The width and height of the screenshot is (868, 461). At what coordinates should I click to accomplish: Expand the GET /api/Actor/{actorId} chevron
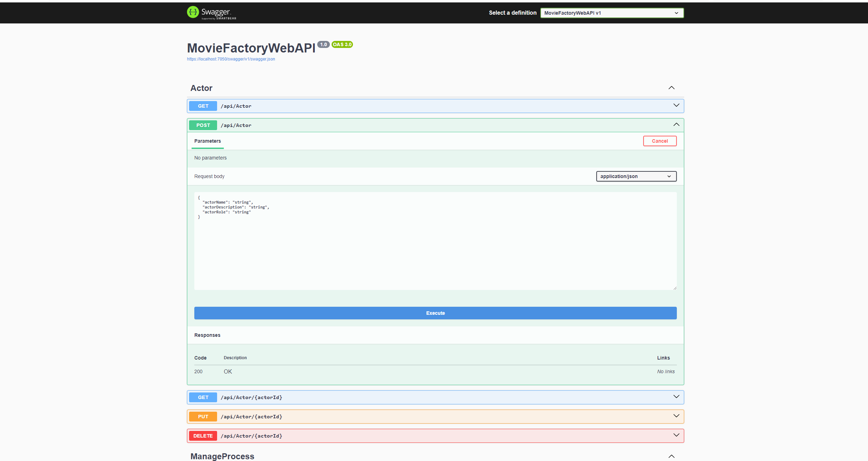676,397
